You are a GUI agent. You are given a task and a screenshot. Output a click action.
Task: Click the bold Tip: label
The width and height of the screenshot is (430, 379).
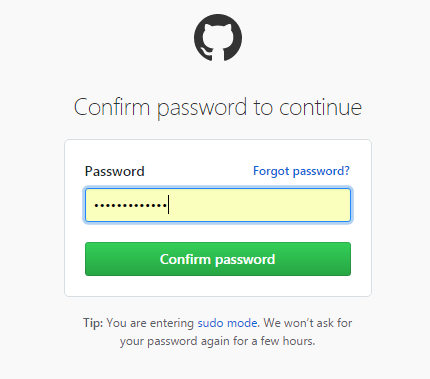(x=93, y=323)
